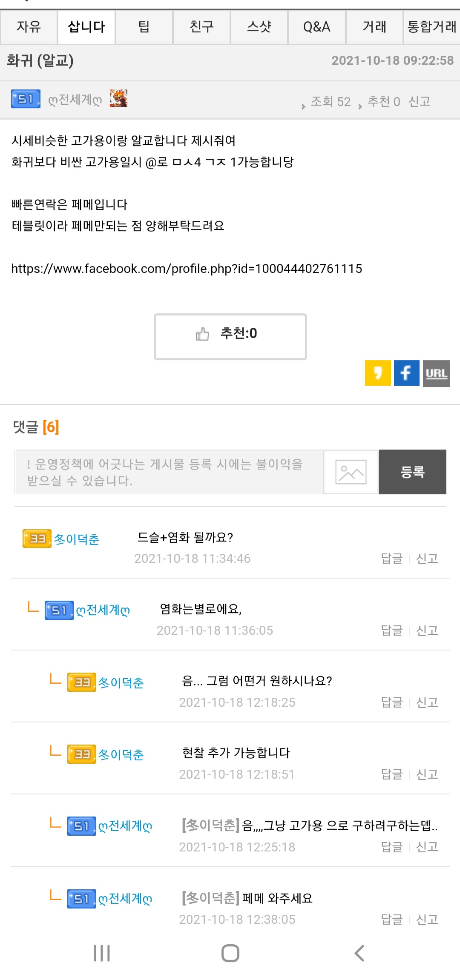Image resolution: width=460 pixels, height=980 pixels.
Task: Open the Q&A tab
Action: click(316, 27)
